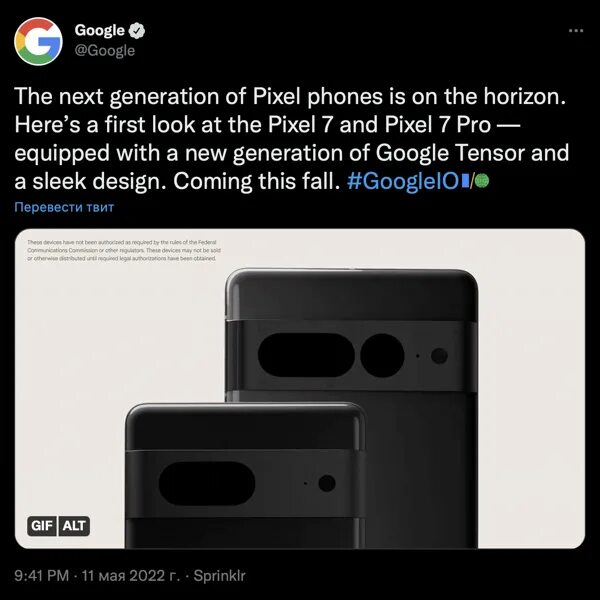Open the #GoogleIO hashtag
Image resolution: width=600 pixels, height=600 pixels.
click(x=403, y=181)
